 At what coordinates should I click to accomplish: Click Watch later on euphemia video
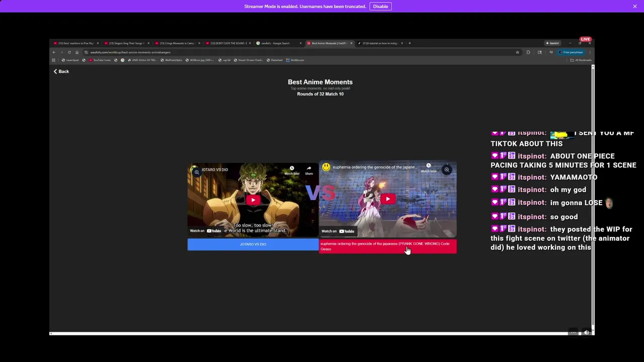(429, 168)
